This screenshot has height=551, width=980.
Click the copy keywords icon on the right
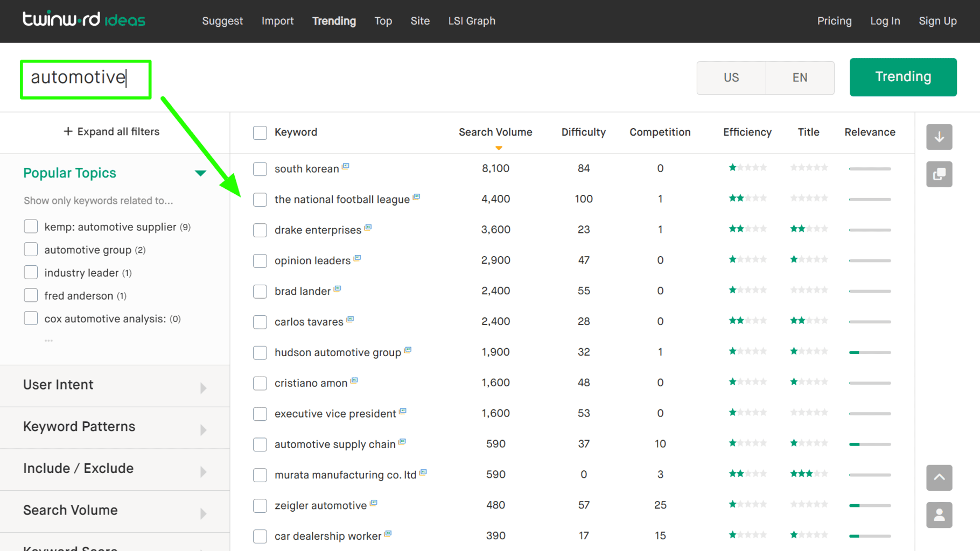[x=939, y=174]
